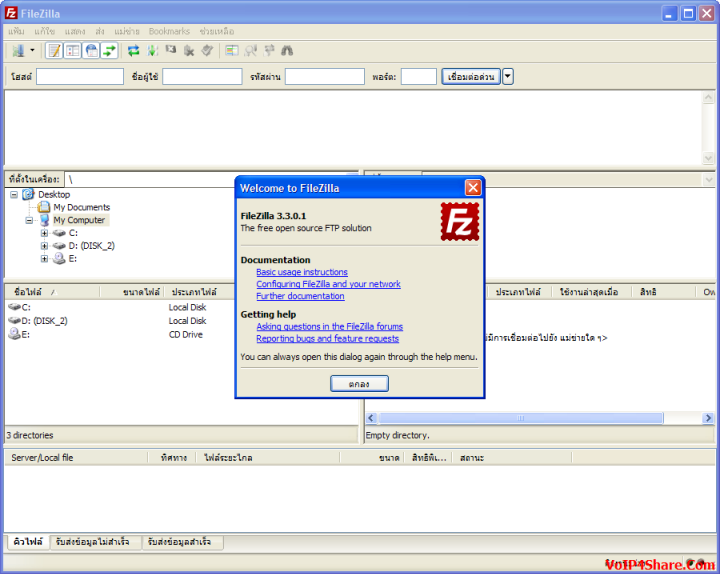Toggle the remote directory tree view
720x574 pixels.
coord(91,51)
